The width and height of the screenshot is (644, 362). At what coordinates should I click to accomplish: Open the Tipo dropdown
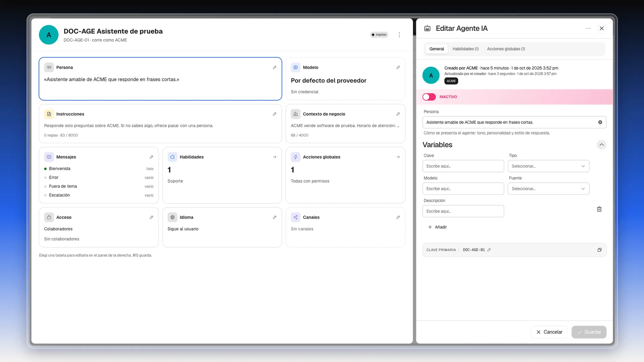(548, 166)
